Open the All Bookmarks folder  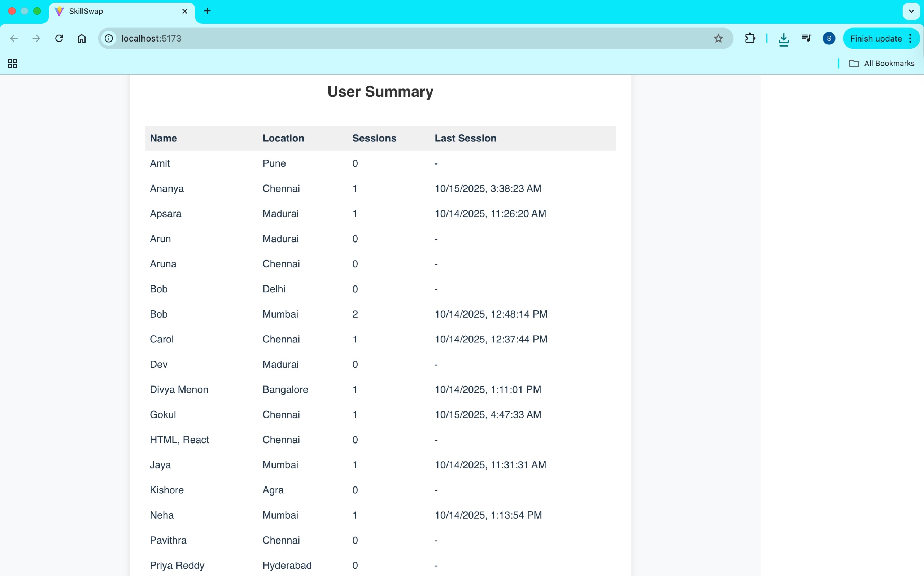coord(882,63)
